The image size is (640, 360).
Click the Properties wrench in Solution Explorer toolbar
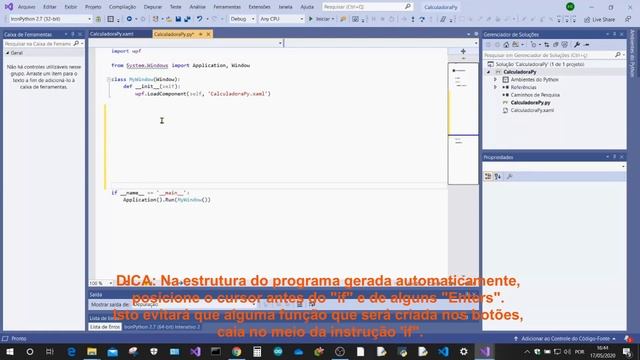click(577, 44)
